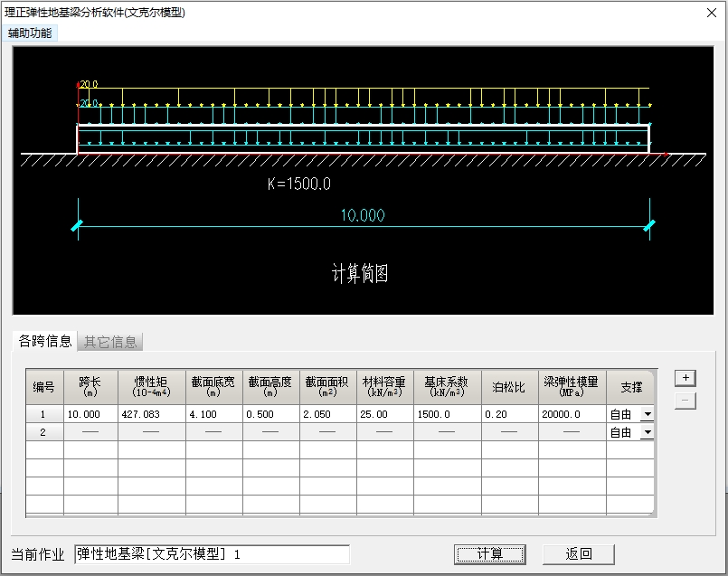Expand row 2 支撑 dropdown
This screenshot has height=576, width=728.
[647, 433]
